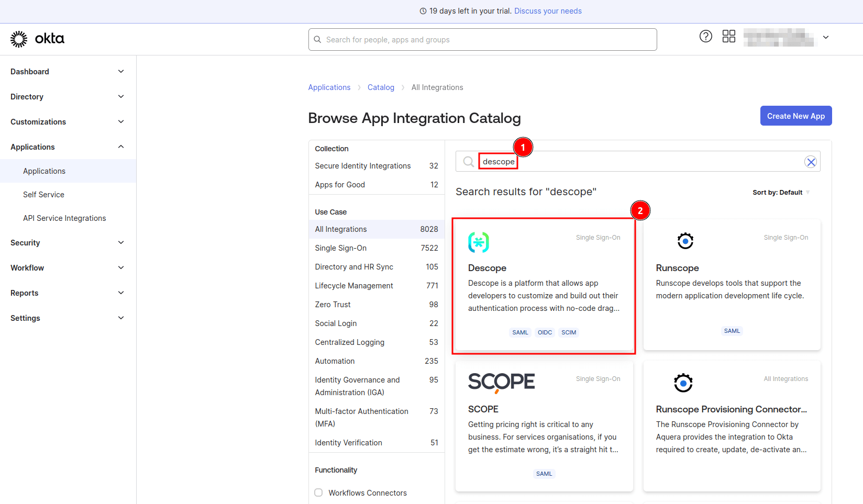Open the apps grid icon
The height and width of the screenshot is (504, 863).
(728, 36)
